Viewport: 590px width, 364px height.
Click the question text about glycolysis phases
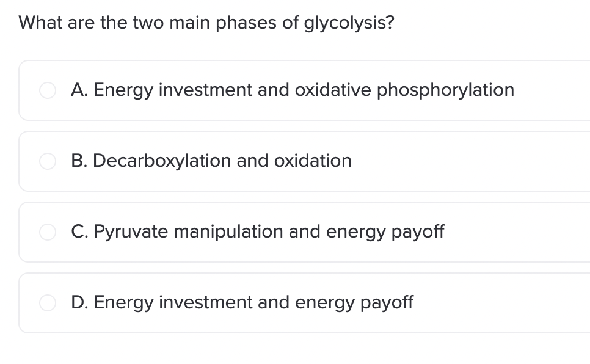[206, 23]
